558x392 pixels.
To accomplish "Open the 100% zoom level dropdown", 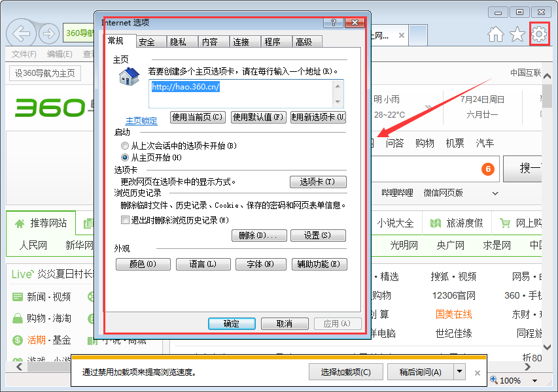I will pos(534,381).
